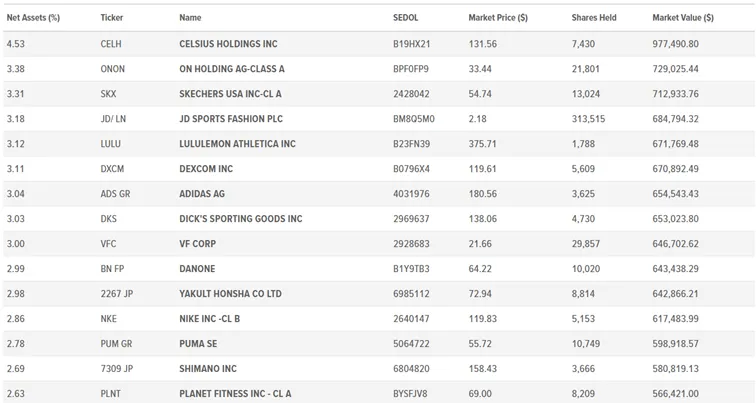756x403 pixels.
Task: Click market value 617,483.99
Action: point(675,319)
